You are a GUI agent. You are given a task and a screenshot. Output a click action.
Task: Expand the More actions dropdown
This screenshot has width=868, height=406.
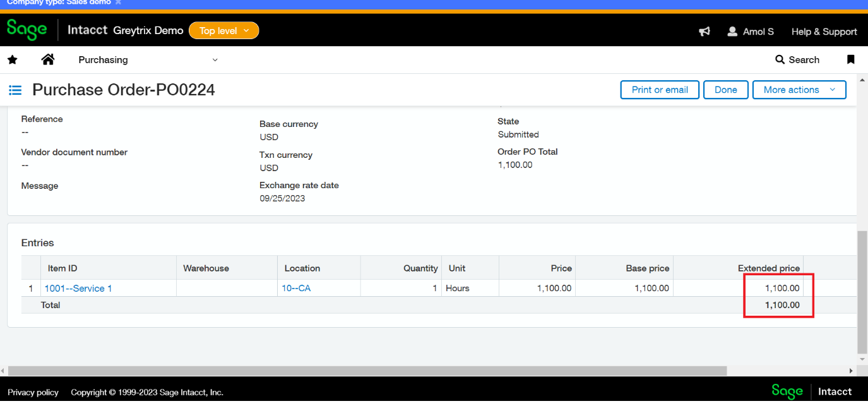tap(799, 90)
